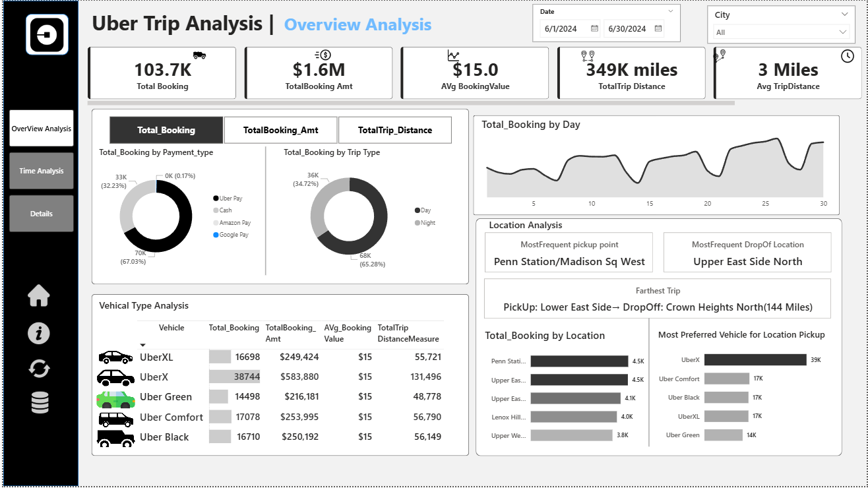Click the UberXL car image
This screenshot has height=488, width=868.
point(115,357)
